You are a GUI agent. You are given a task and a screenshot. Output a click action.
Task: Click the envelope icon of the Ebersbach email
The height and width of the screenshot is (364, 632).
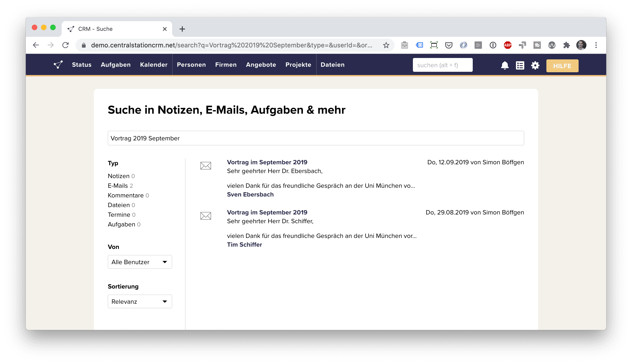206,165
